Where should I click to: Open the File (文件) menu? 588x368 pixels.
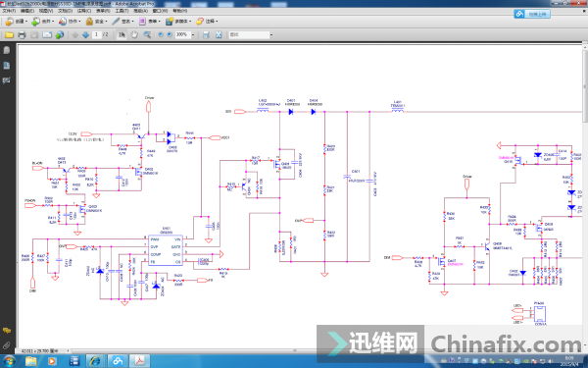point(9,11)
